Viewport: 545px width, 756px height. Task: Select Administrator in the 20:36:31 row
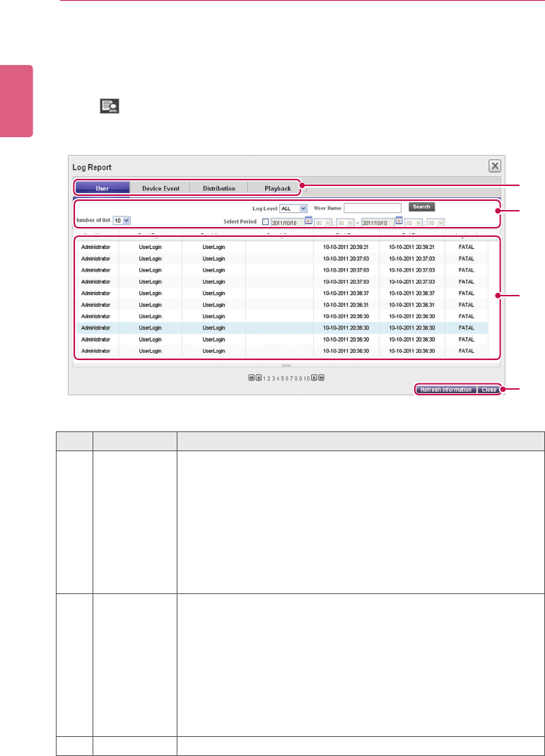coord(95,305)
